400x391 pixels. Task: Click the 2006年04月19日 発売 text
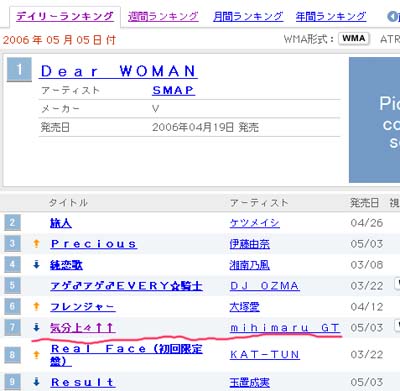coord(205,127)
